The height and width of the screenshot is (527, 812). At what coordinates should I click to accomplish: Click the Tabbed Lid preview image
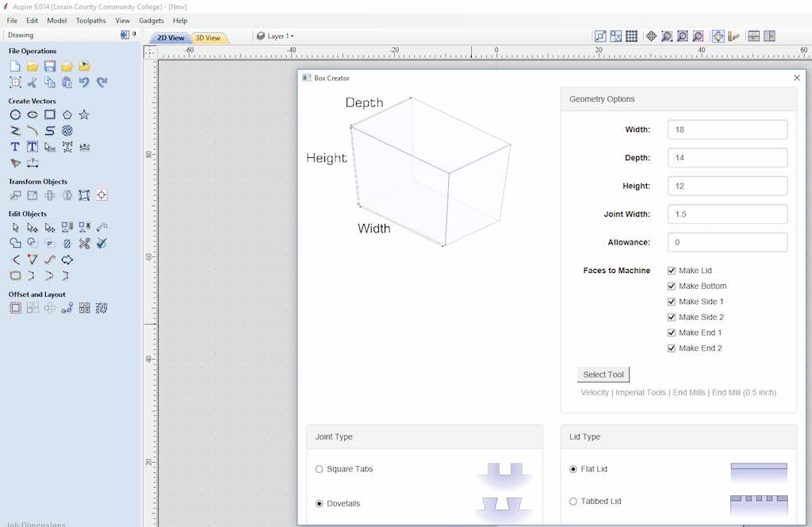[x=759, y=504]
